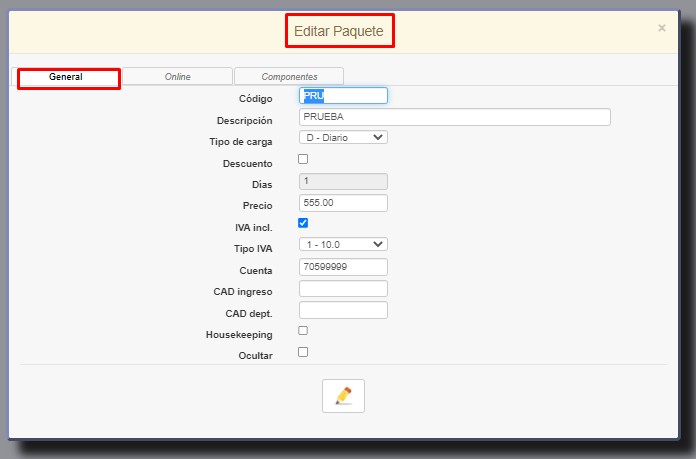The image size is (696, 459).
Task: Select the Cuenta field with 70599999
Action: 343,267
